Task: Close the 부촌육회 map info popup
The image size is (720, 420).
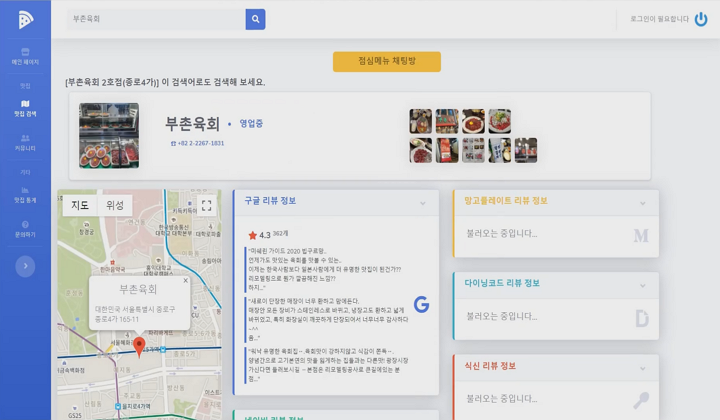Action: click(186, 280)
